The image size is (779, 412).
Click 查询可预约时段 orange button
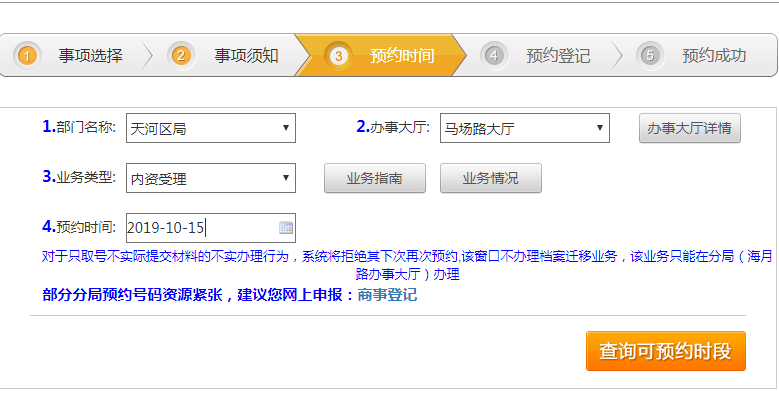(x=666, y=351)
